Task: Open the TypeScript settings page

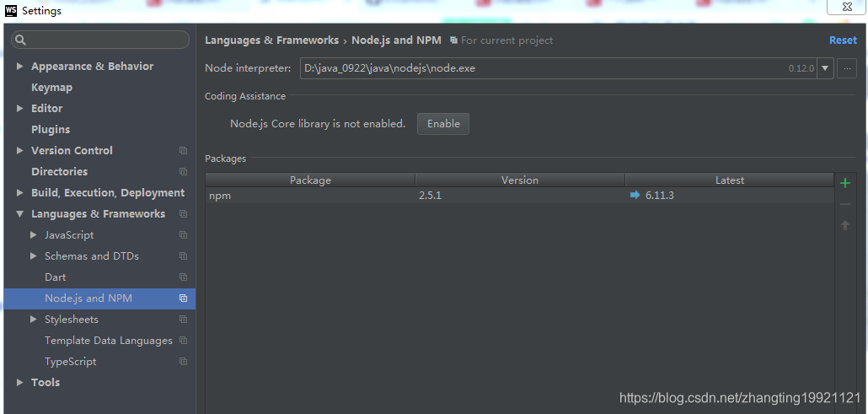Action: 70,362
